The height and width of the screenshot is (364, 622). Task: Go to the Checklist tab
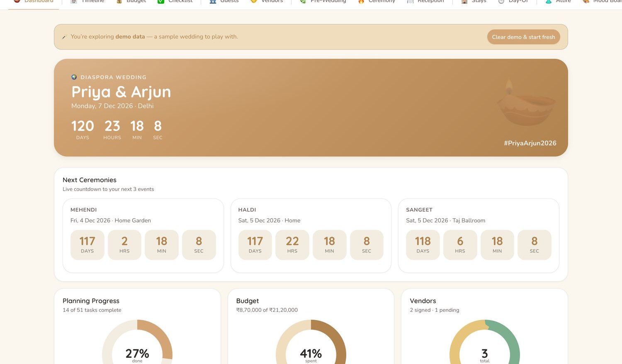coord(175,2)
